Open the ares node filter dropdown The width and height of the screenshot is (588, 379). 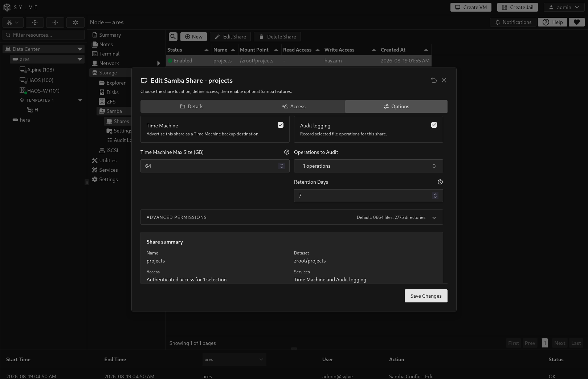point(234,359)
